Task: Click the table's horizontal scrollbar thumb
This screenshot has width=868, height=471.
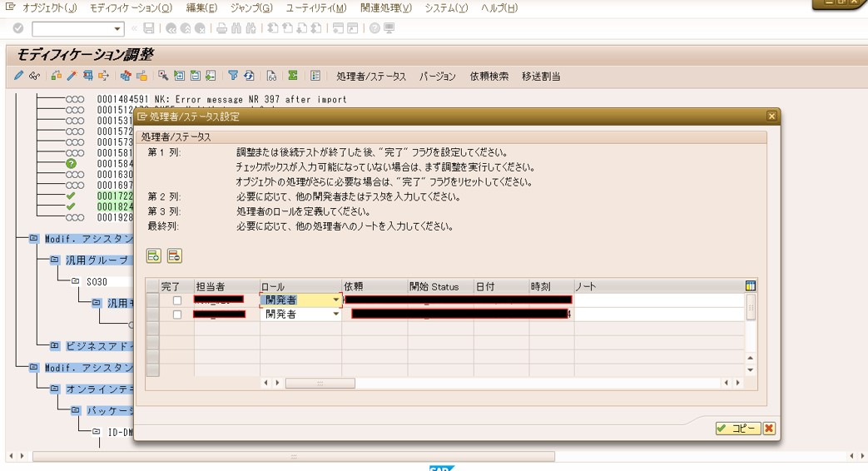Action: 320,384
